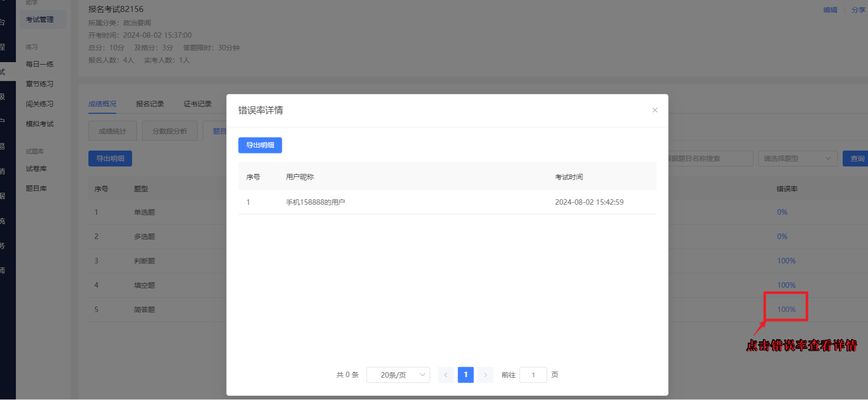
Task: Go to previous page arrow in pagination
Action: point(446,375)
